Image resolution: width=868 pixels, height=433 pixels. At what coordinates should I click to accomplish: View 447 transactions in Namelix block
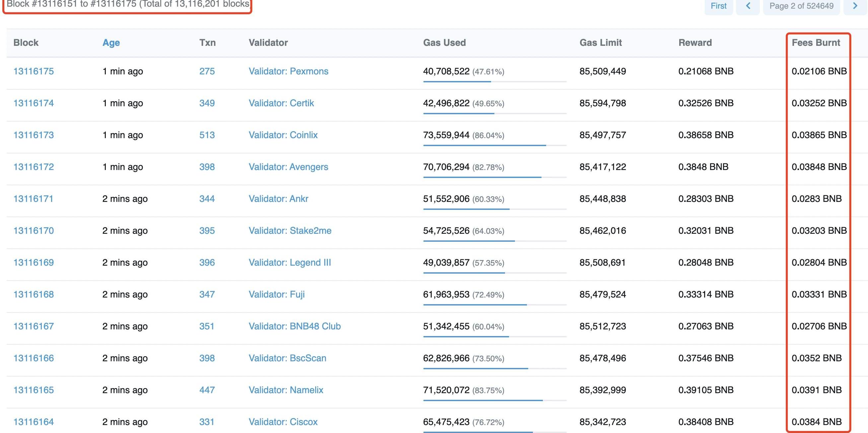pyautogui.click(x=207, y=390)
